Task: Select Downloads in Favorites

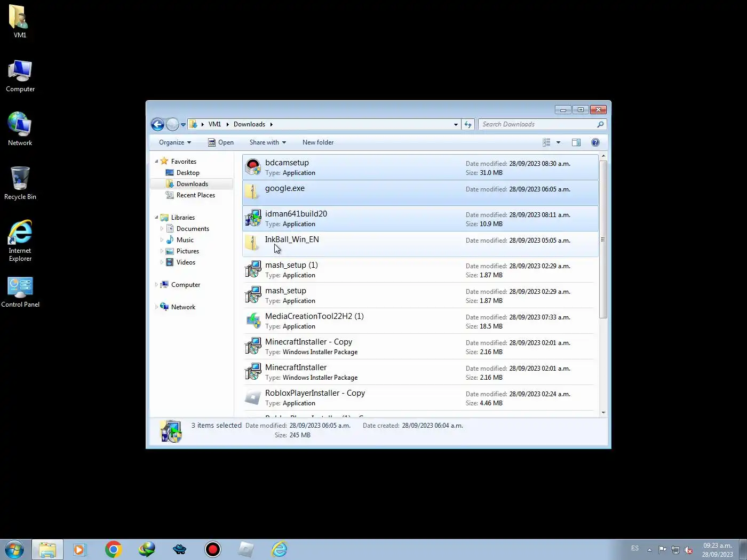Action: click(192, 184)
